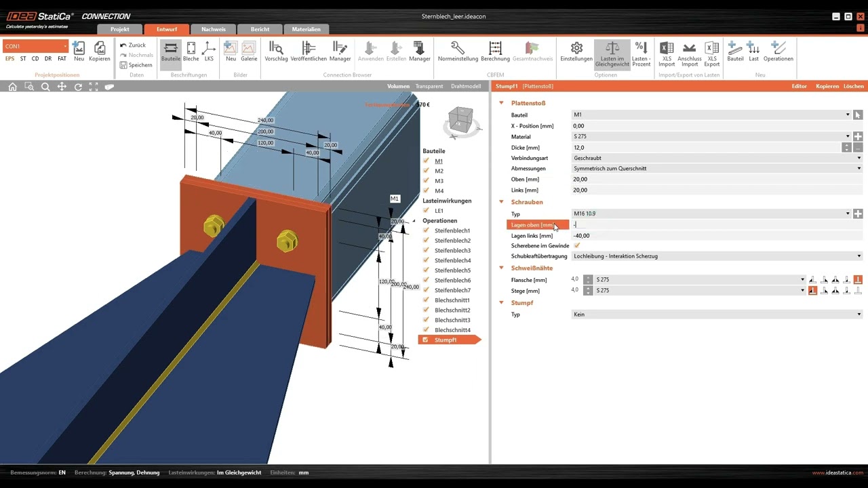The width and height of the screenshot is (868, 488).
Task: Switch to the Nachweis tab
Action: (x=214, y=29)
